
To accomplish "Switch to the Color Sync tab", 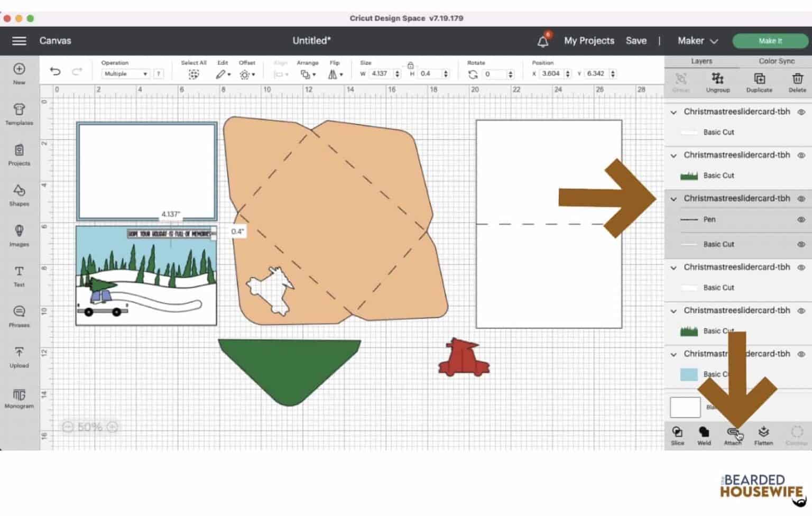I will pos(776,61).
